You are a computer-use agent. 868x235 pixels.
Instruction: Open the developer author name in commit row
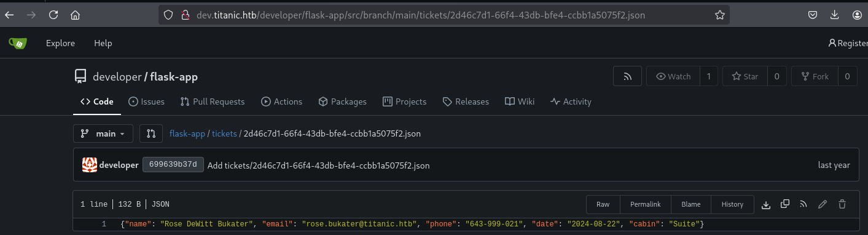pos(119,165)
